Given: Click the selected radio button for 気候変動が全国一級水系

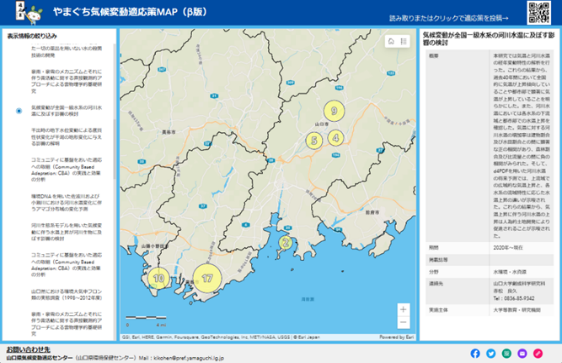Looking at the screenshot, I should pos(19,111).
